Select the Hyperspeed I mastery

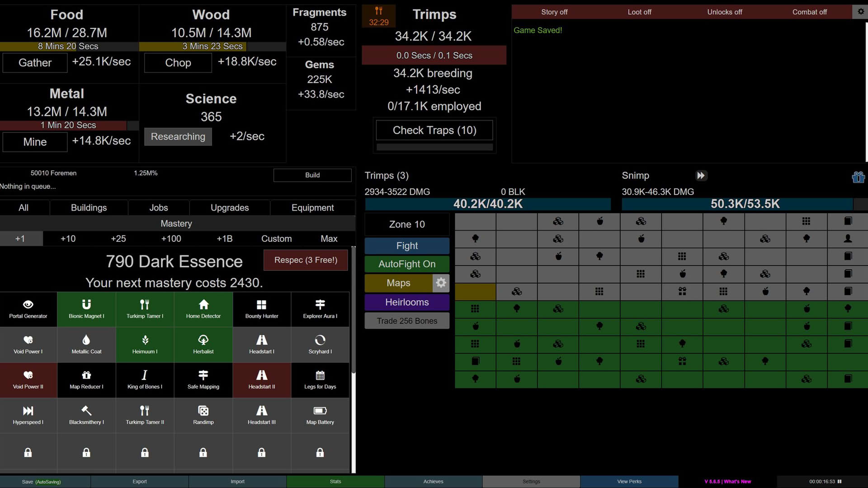pos(28,415)
